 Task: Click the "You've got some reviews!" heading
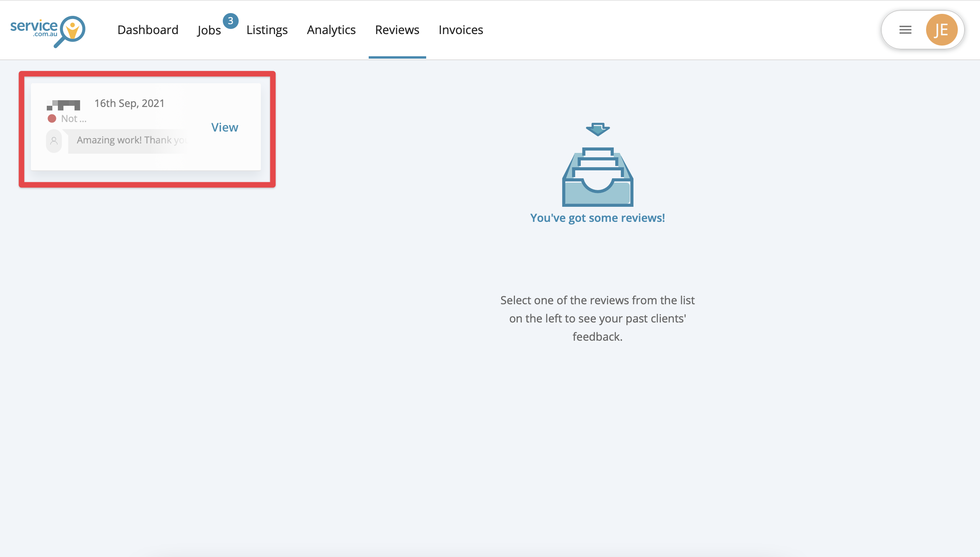point(597,218)
